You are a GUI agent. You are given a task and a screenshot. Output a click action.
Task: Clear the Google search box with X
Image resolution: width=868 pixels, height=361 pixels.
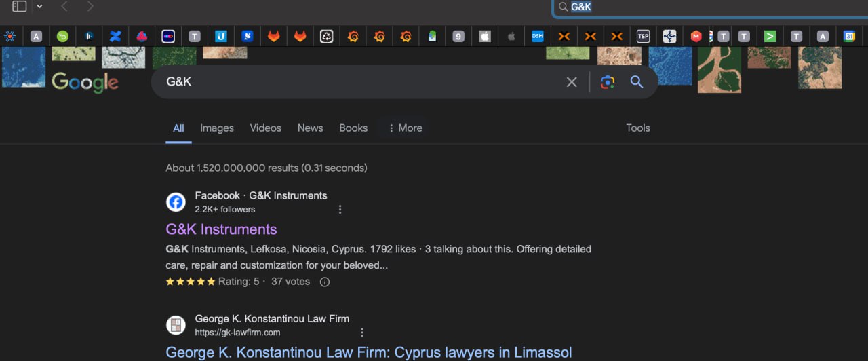(x=572, y=82)
